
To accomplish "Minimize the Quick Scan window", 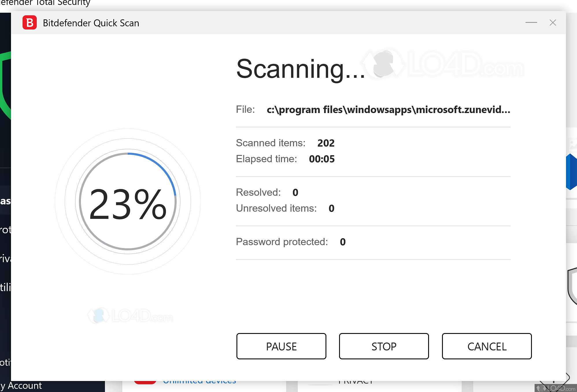I will [531, 23].
